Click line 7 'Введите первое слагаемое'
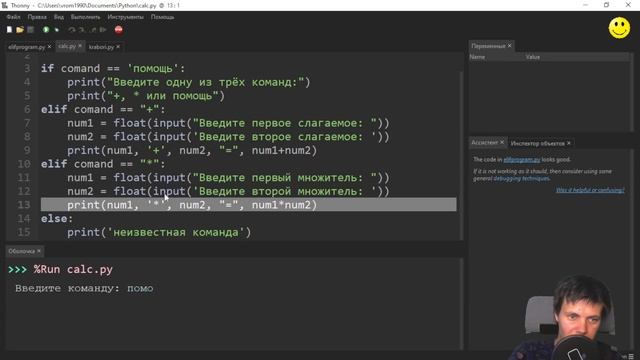The height and width of the screenshot is (360, 640). pos(228,123)
